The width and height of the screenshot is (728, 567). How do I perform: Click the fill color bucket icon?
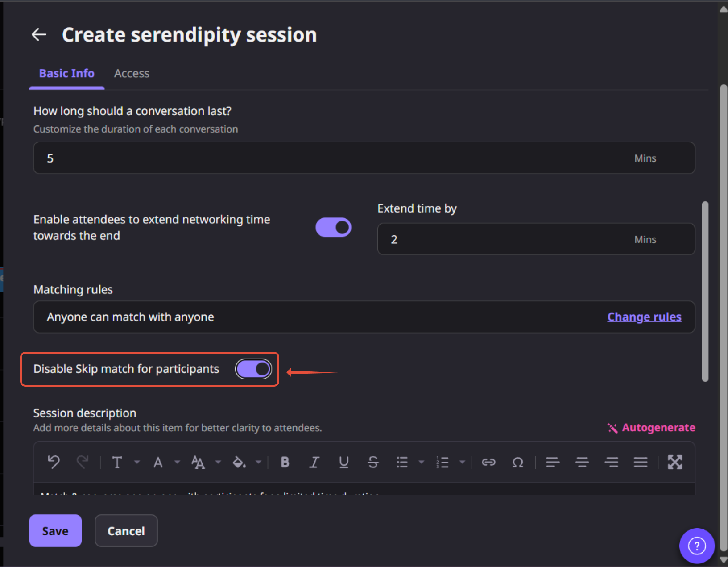[239, 462]
